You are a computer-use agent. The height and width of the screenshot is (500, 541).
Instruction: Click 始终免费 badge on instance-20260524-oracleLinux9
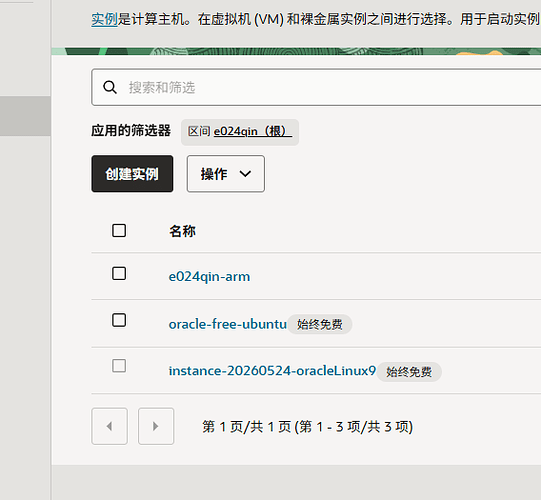(x=409, y=372)
